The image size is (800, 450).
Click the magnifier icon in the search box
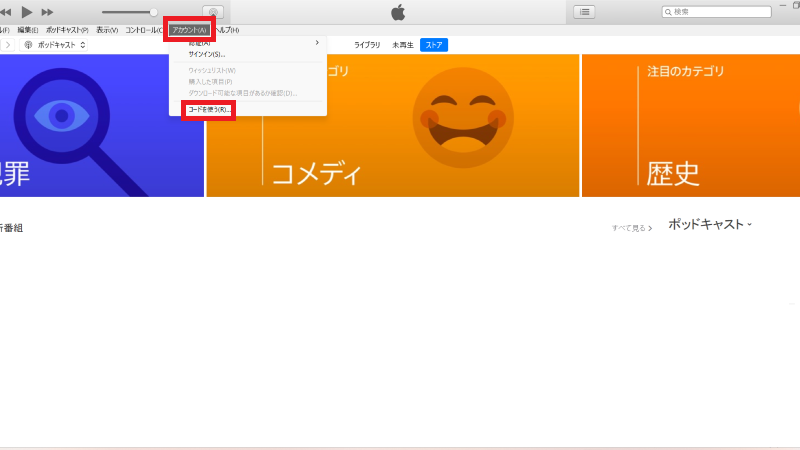668,12
